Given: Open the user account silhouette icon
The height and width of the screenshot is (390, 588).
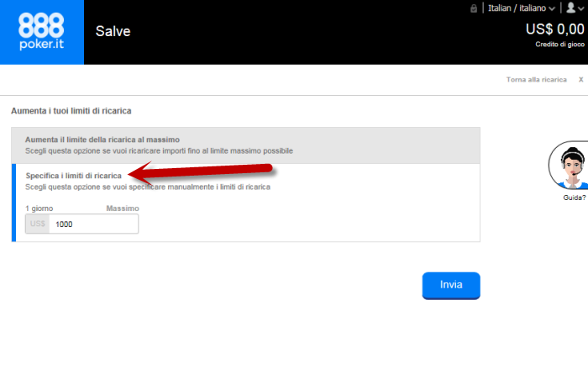Looking at the screenshot, I should click(570, 8).
